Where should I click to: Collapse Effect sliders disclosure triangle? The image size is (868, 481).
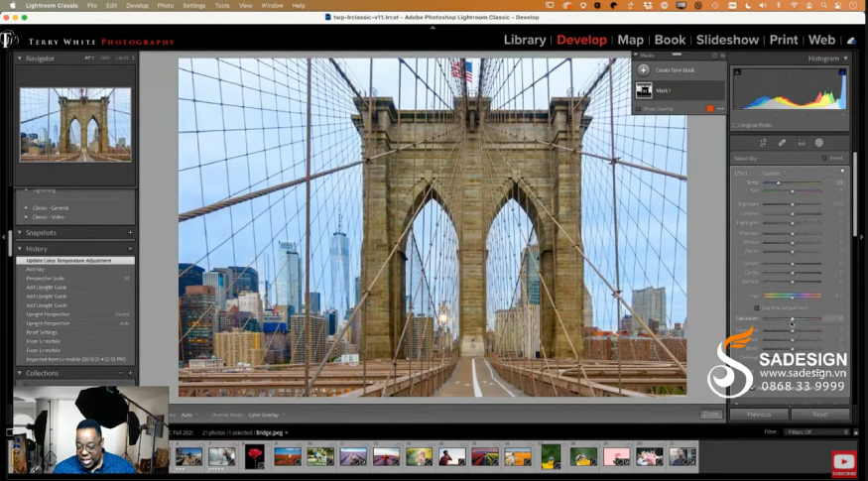point(842,171)
